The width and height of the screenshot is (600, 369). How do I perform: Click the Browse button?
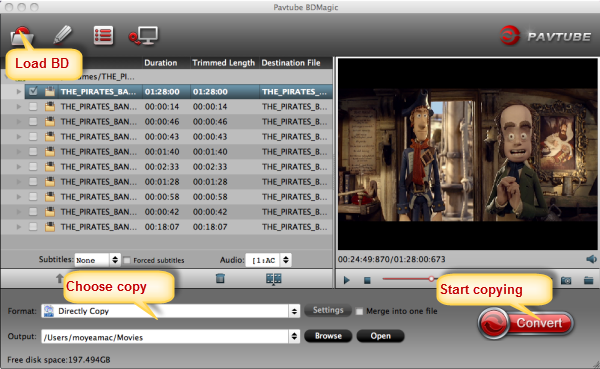pyautogui.click(x=328, y=336)
